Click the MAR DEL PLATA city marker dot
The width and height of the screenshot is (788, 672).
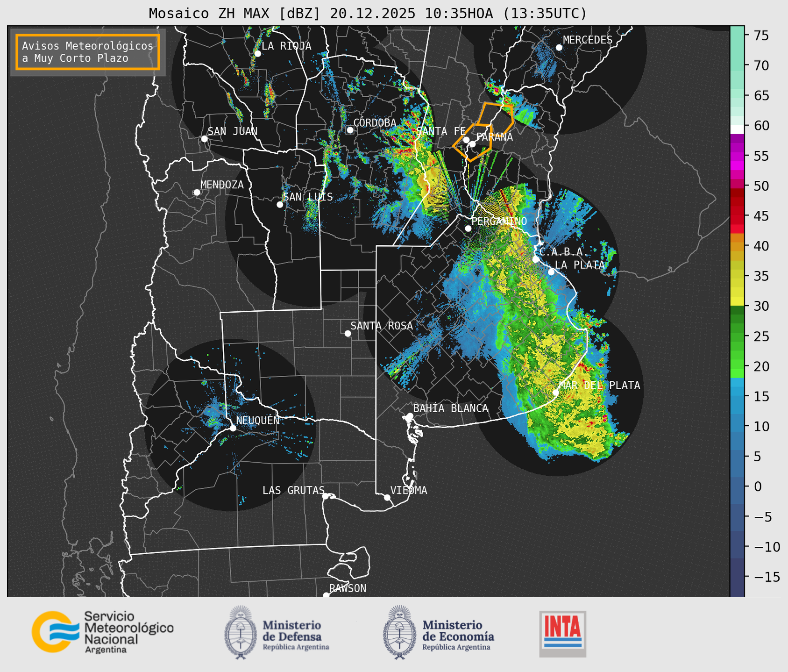[x=555, y=393]
